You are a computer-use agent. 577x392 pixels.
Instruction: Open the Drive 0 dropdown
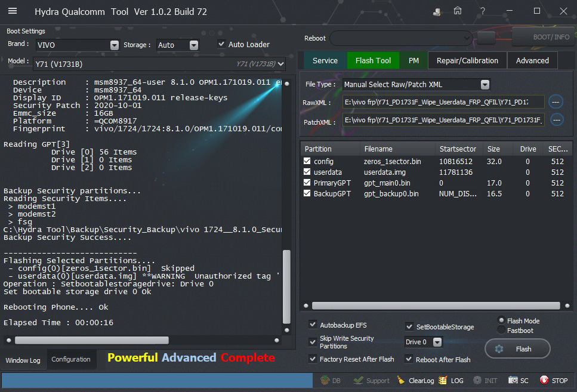click(437, 342)
